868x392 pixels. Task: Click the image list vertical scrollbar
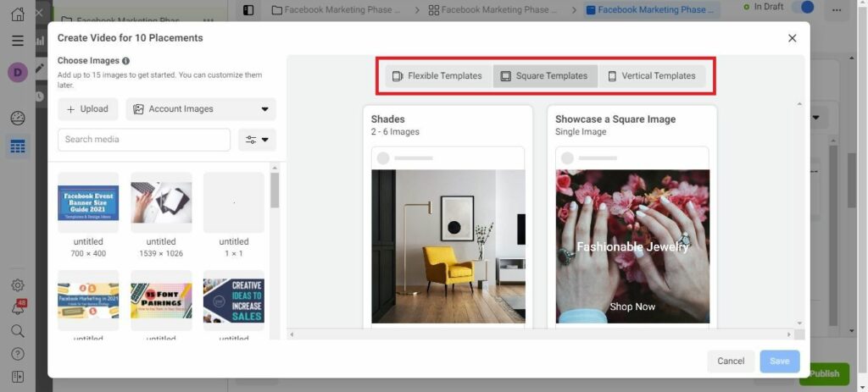coord(275,190)
